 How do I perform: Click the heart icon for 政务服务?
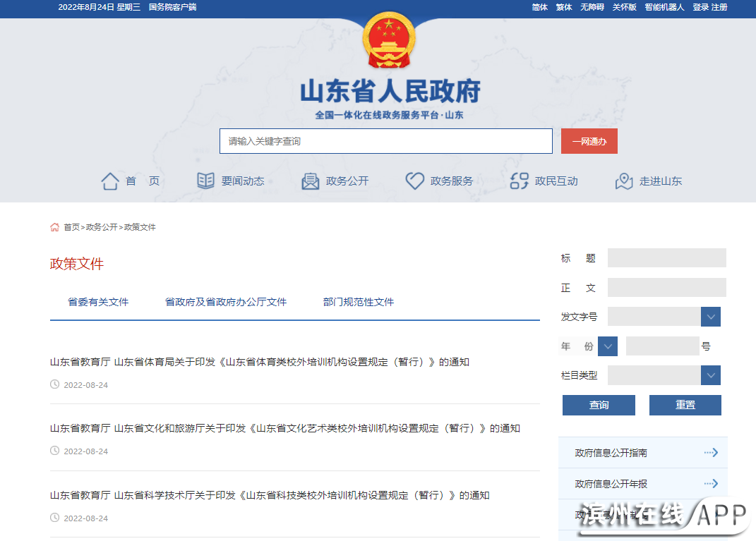414,181
